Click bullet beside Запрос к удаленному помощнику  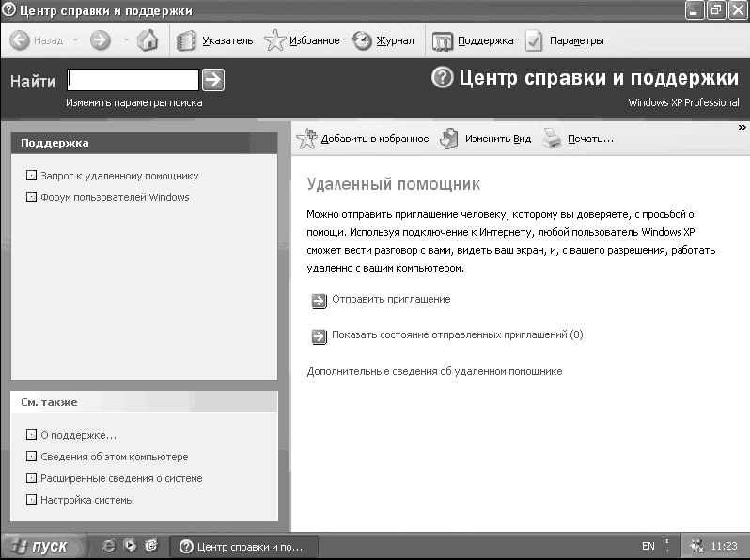31,176
